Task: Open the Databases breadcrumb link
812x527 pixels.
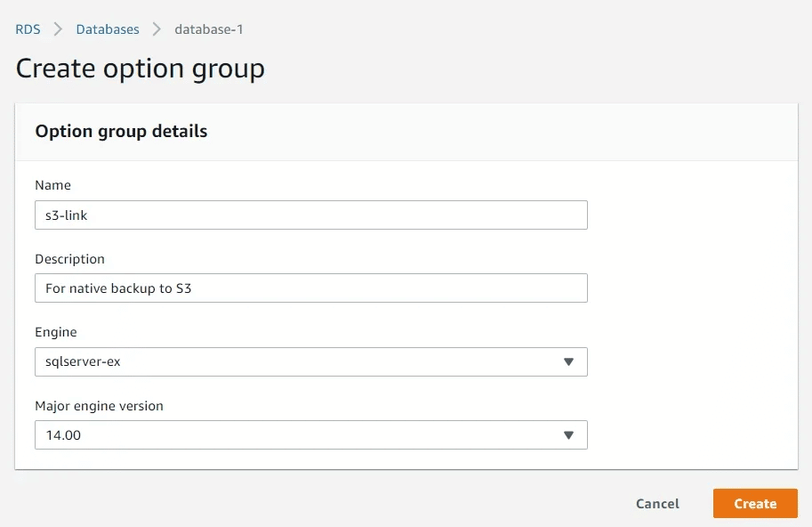Action: (108, 29)
